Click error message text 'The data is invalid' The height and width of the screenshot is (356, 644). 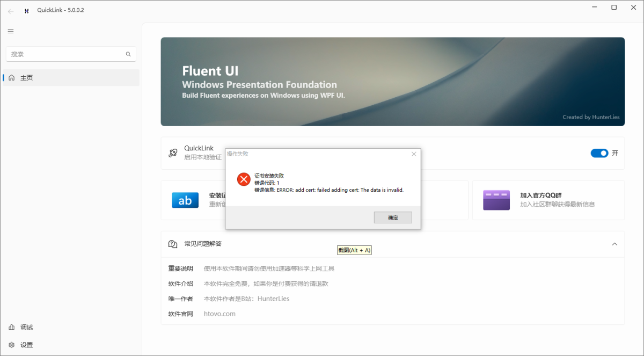coord(382,190)
